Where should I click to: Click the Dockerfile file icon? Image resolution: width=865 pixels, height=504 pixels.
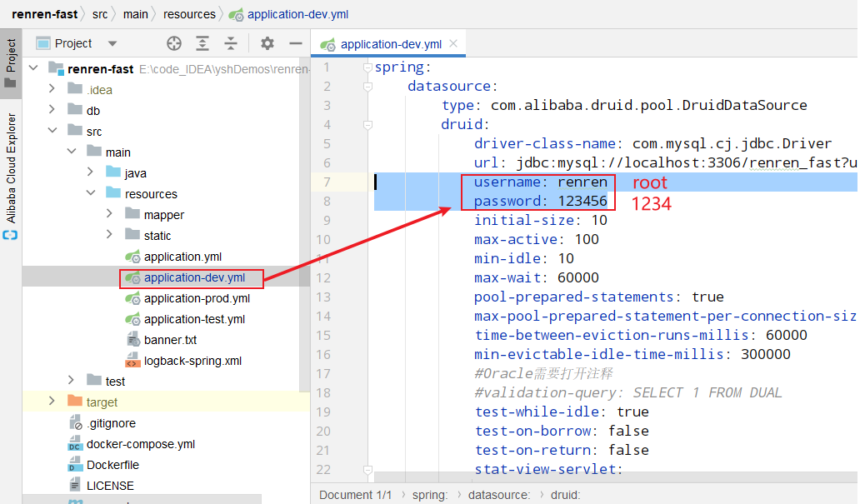[74, 465]
